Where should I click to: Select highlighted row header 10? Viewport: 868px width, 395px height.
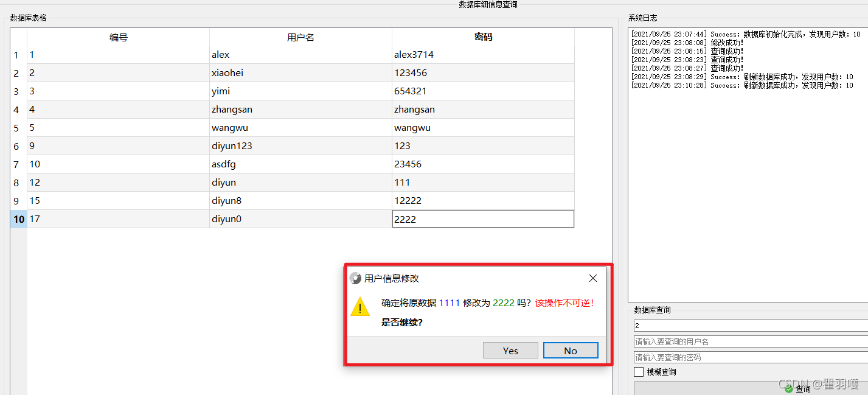(18, 219)
